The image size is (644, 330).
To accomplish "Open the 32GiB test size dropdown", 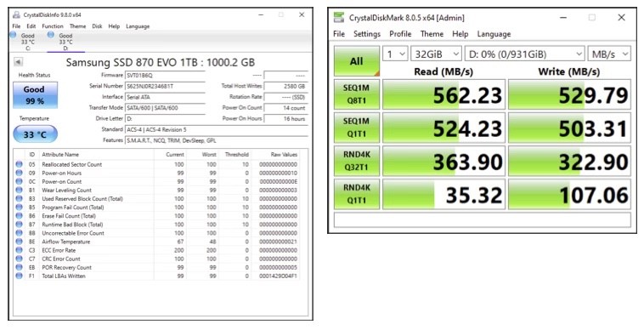I will [436, 54].
